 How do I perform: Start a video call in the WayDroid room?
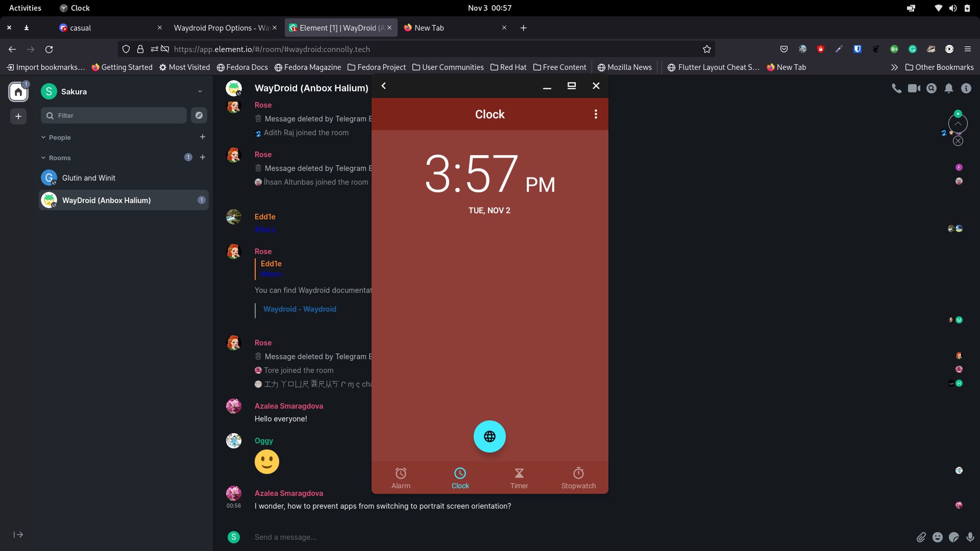pos(914,88)
